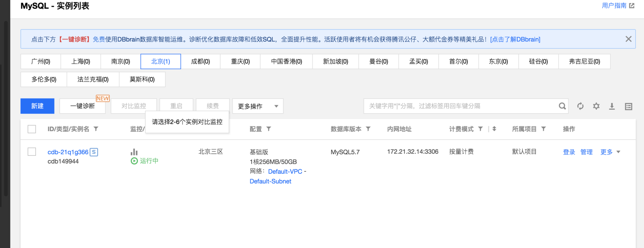The image size is (644, 248).
Task: Switch to 东京(0) region tab
Action: [x=499, y=62]
